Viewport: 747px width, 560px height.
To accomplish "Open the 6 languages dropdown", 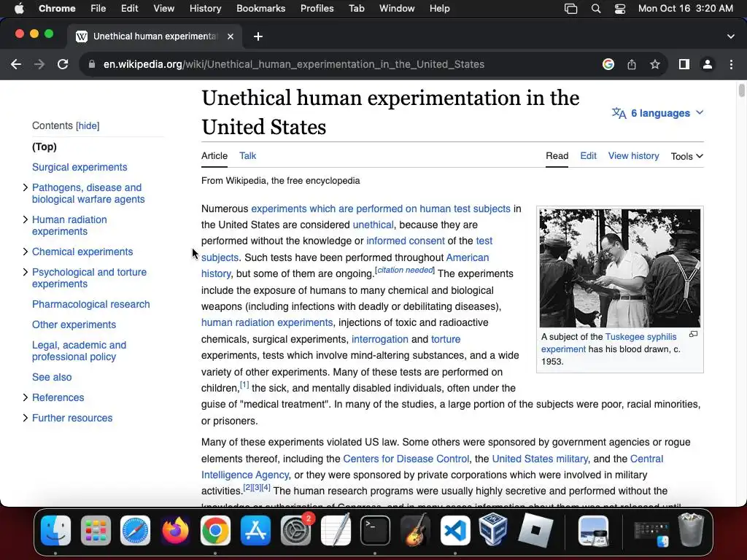I will coord(657,113).
